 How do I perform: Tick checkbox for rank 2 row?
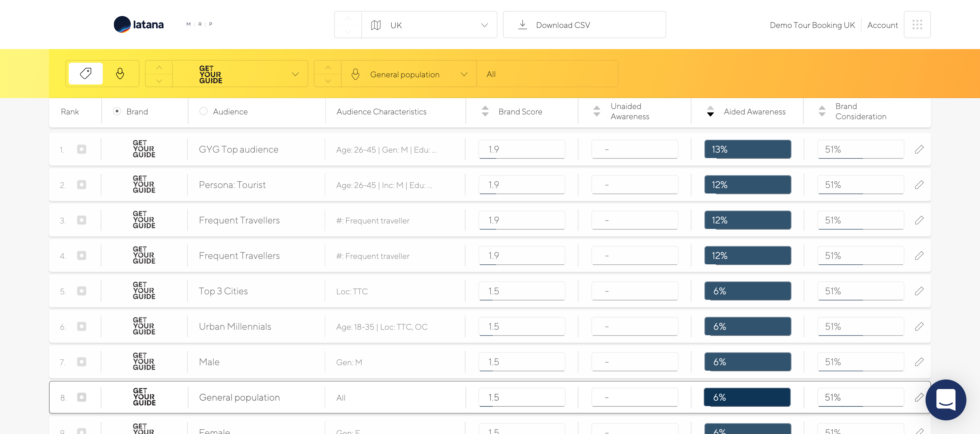[x=81, y=185]
